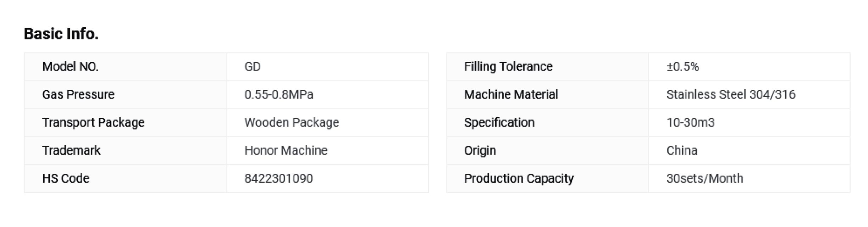
Task: Select the HS Code label
Action: 66,178
